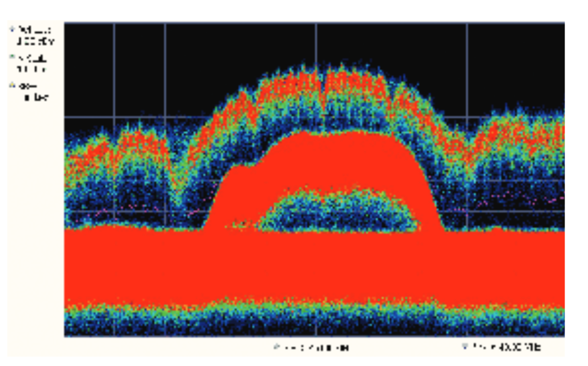This screenshot has height=366, width=588.
Task: Click the blue diamond marker of the first legend entry
Action: click(x=12, y=30)
